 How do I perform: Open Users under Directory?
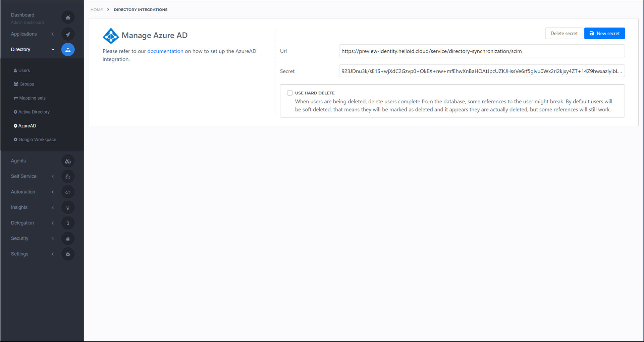22,70
